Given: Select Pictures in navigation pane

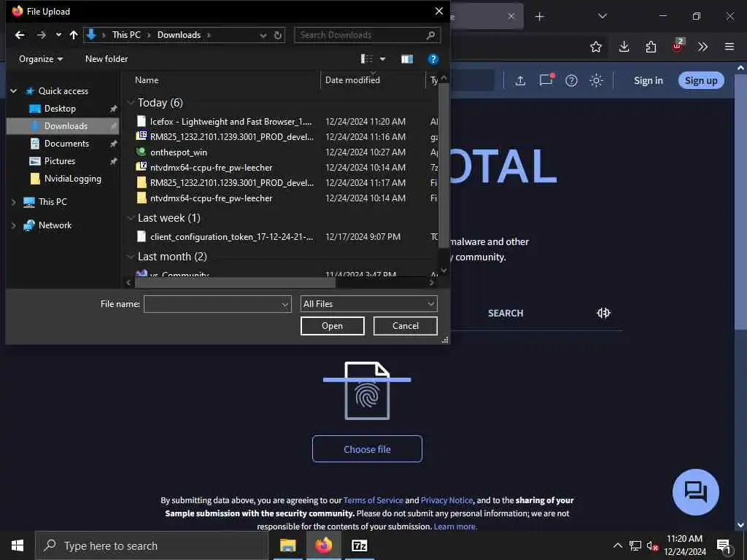Looking at the screenshot, I should (60, 161).
